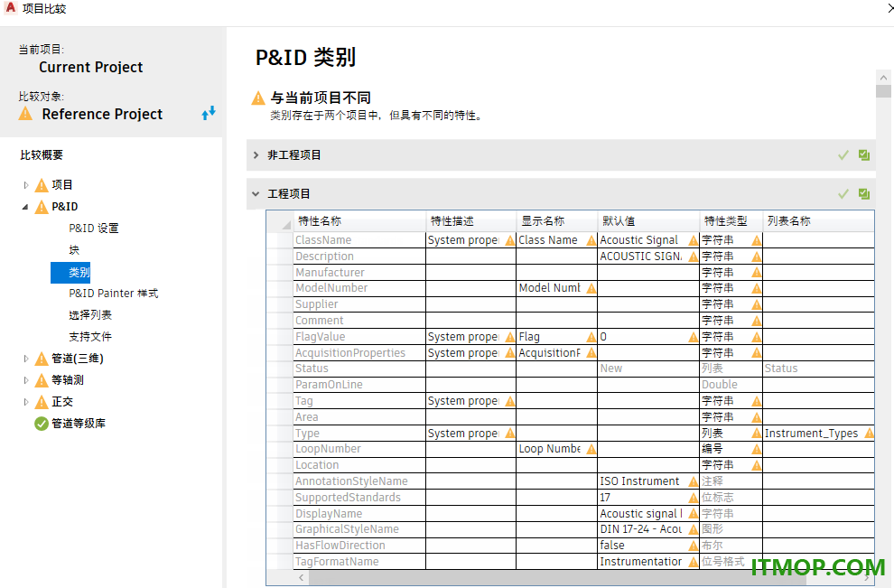Click warning icon in Tag 特性描述 cell

(x=509, y=402)
